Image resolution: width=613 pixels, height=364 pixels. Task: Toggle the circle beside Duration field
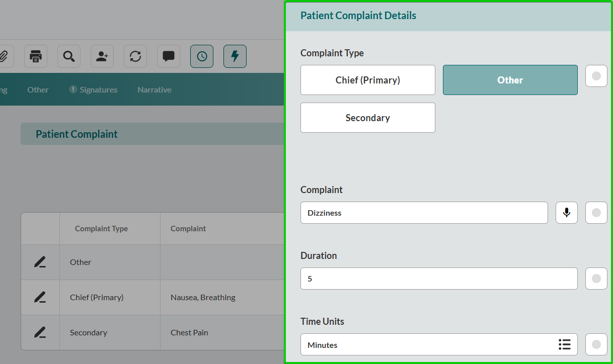click(596, 279)
